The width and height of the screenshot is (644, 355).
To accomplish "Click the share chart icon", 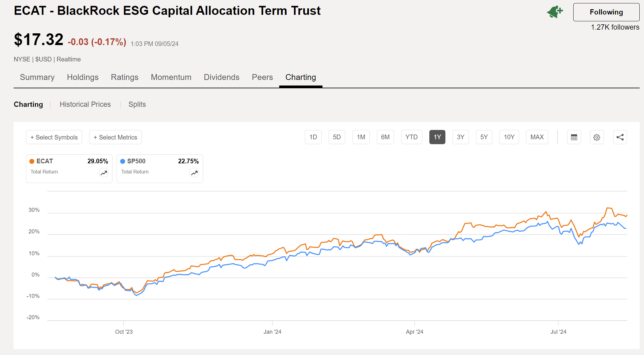I will click(620, 137).
